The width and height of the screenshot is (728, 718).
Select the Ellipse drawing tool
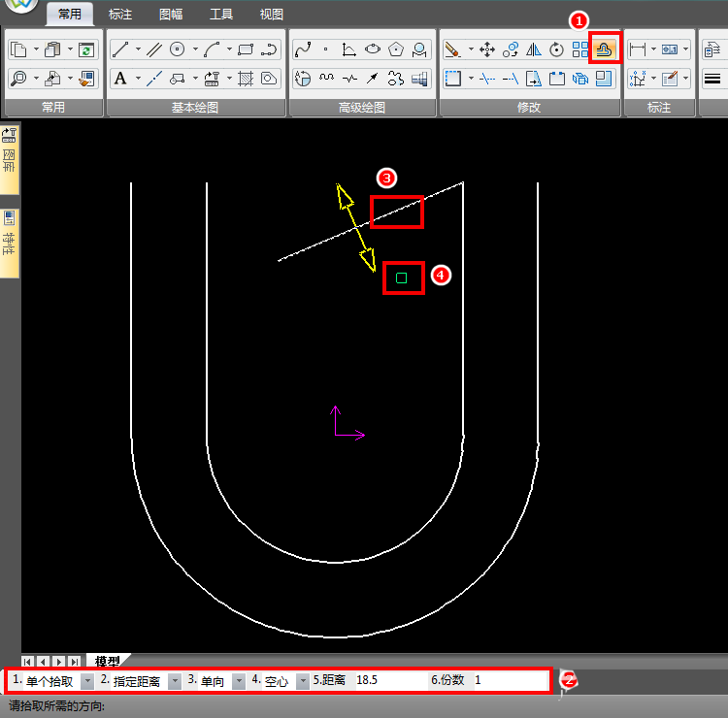[x=373, y=49]
